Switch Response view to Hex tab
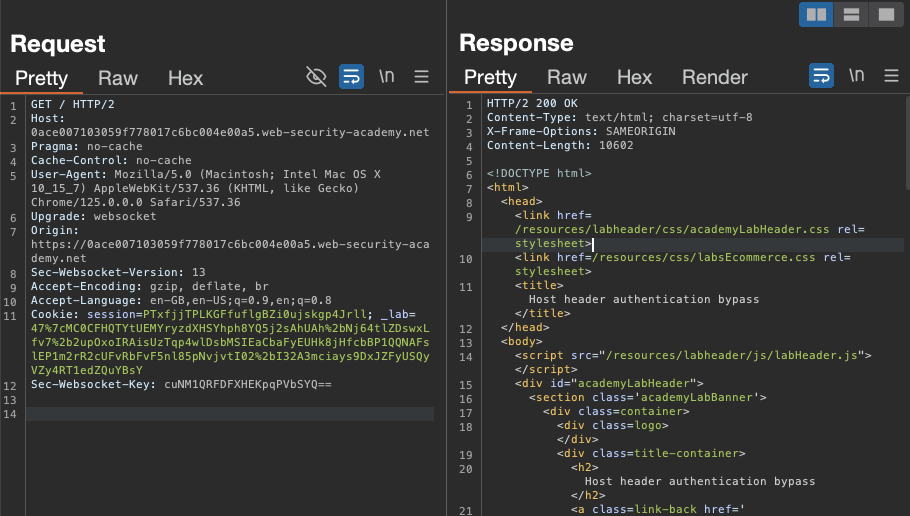 (634, 78)
